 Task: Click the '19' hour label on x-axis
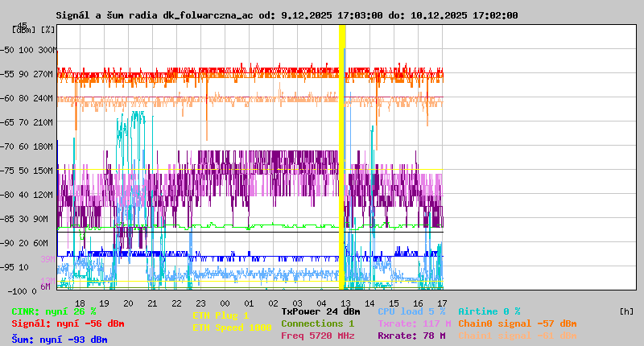(x=105, y=303)
